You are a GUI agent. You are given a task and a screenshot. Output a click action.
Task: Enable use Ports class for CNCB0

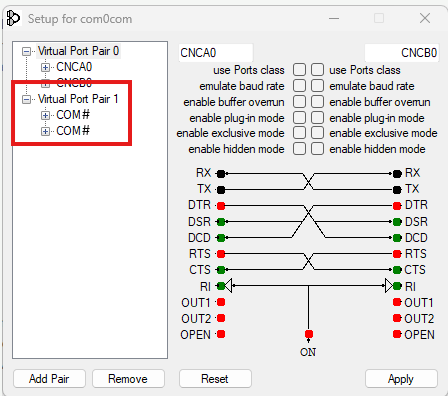tap(317, 70)
